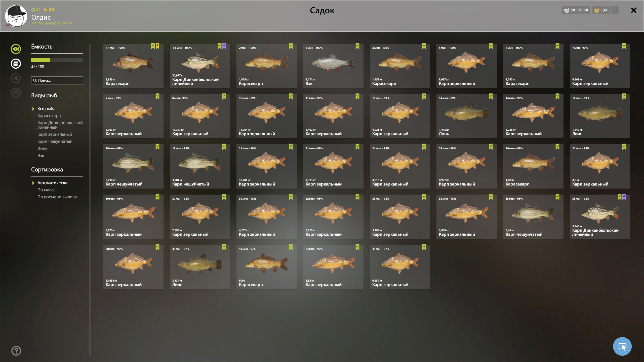Filter list by Карп зеркальный
The width and height of the screenshot is (644, 362).
point(55,134)
